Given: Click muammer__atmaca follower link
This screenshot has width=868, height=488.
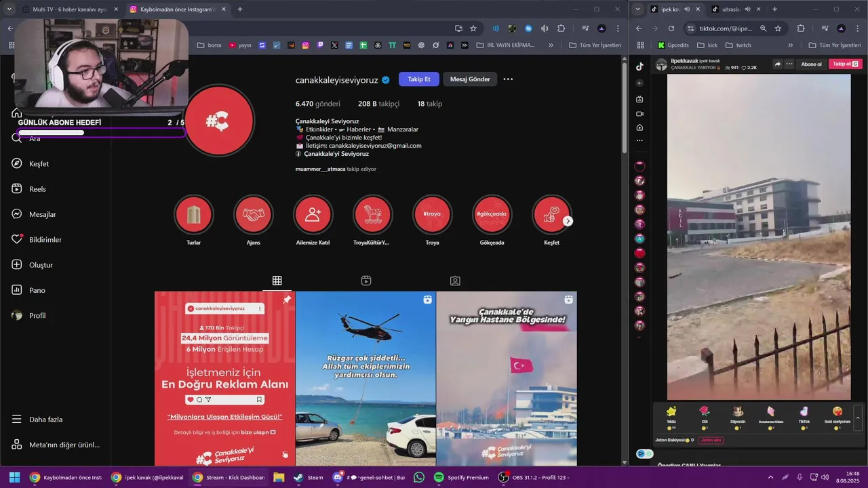Looking at the screenshot, I should point(320,169).
